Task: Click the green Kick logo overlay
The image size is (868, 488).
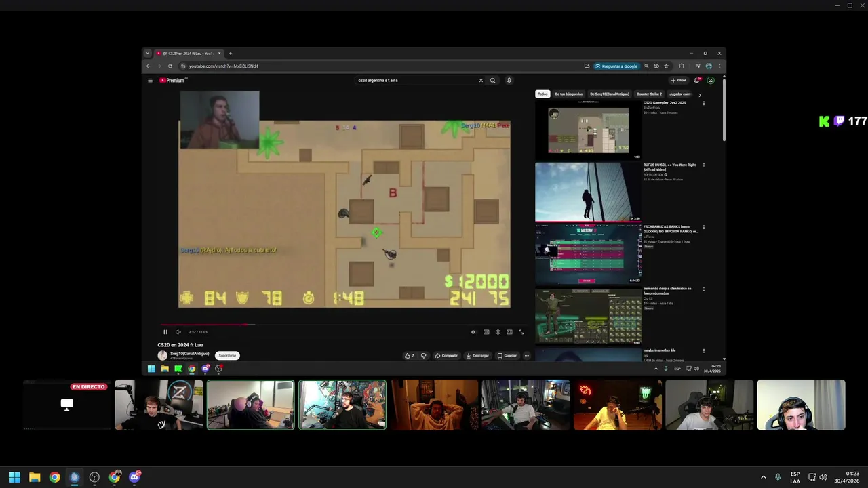Action: click(824, 121)
